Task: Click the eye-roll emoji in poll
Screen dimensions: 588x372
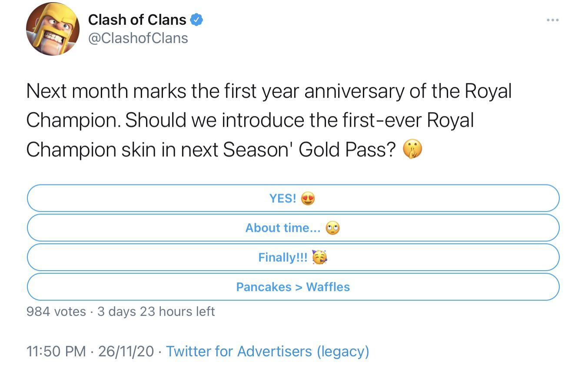Action: click(x=332, y=228)
